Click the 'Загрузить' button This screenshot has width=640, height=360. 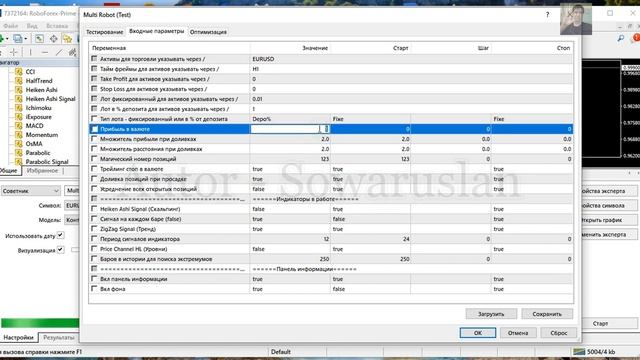point(491,314)
